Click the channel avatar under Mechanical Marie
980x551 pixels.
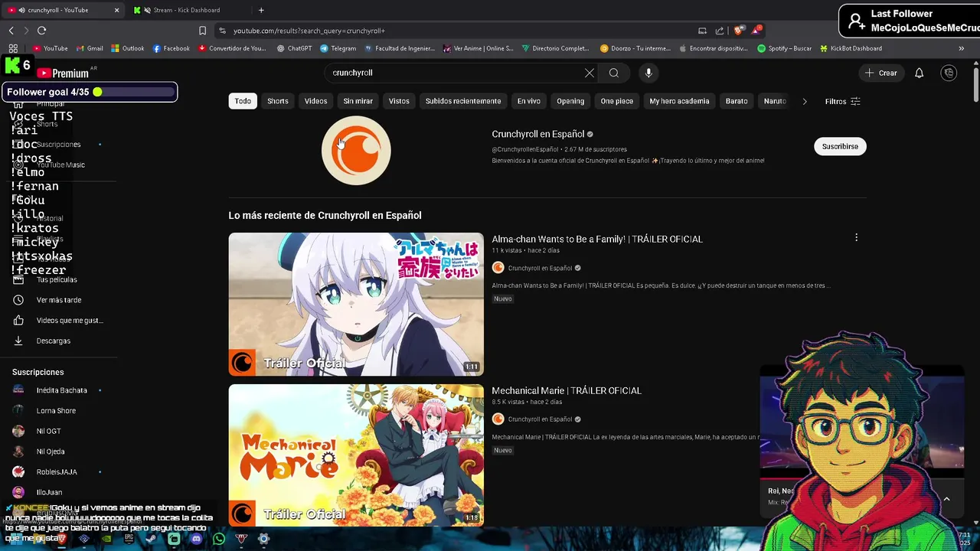(x=498, y=419)
